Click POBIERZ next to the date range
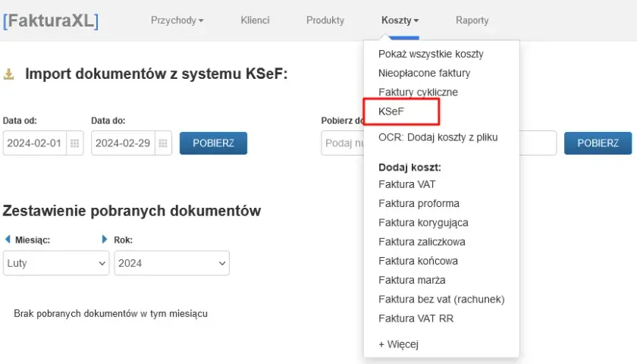637x364 pixels. coord(213,143)
